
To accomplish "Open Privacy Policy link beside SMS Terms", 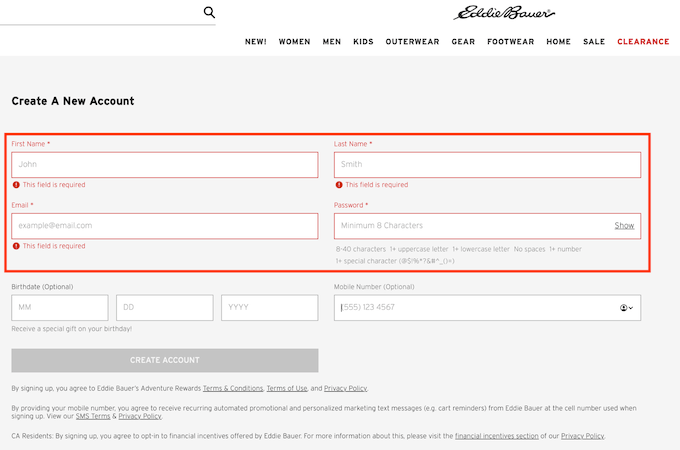I will 140,416.
